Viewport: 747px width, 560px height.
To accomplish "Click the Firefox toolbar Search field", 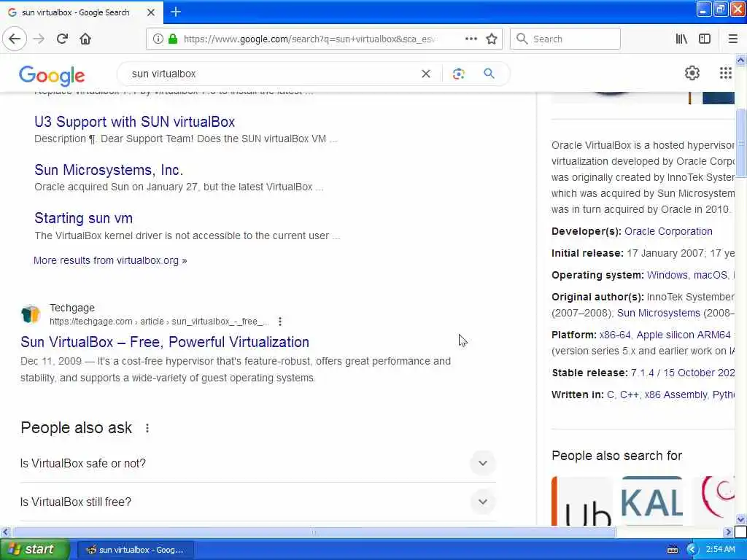I will coord(565,39).
